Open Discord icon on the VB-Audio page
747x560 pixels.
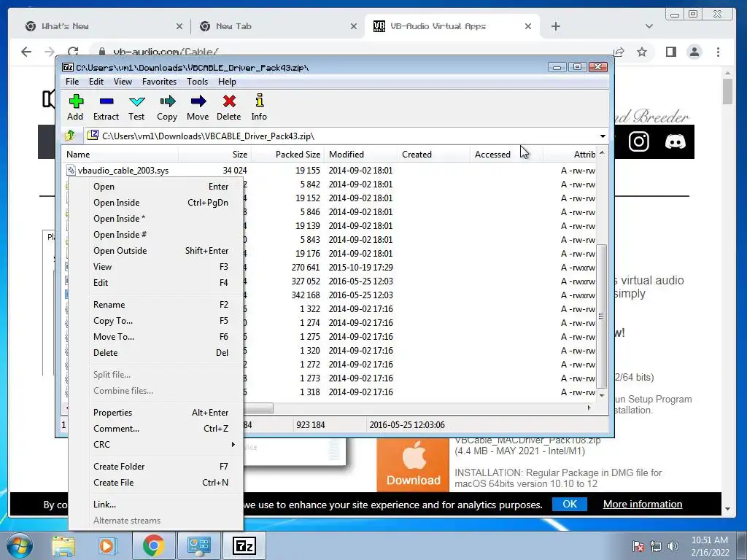tap(675, 141)
